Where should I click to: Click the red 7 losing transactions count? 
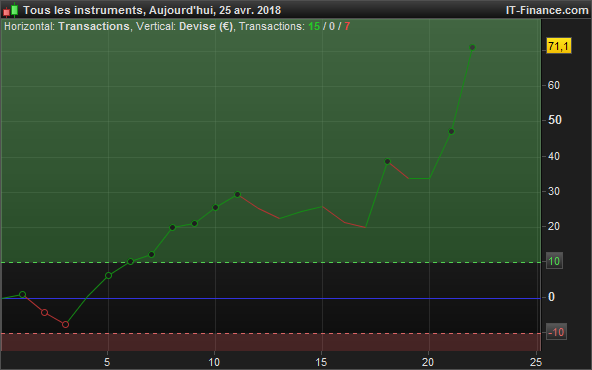347,26
